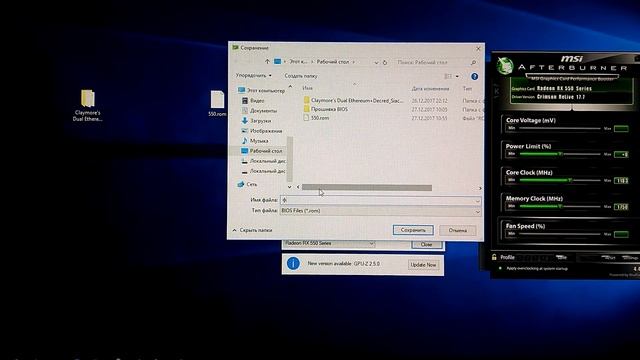Click the GPU-Z update info icon
The image size is (640, 360).
point(293,264)
